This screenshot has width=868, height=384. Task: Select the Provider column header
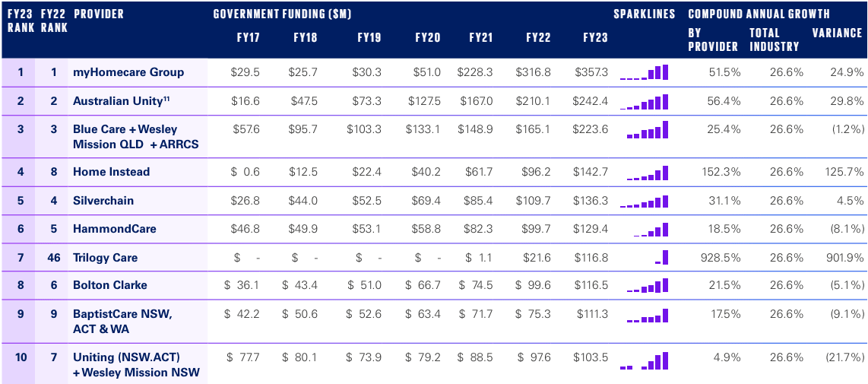99,14
